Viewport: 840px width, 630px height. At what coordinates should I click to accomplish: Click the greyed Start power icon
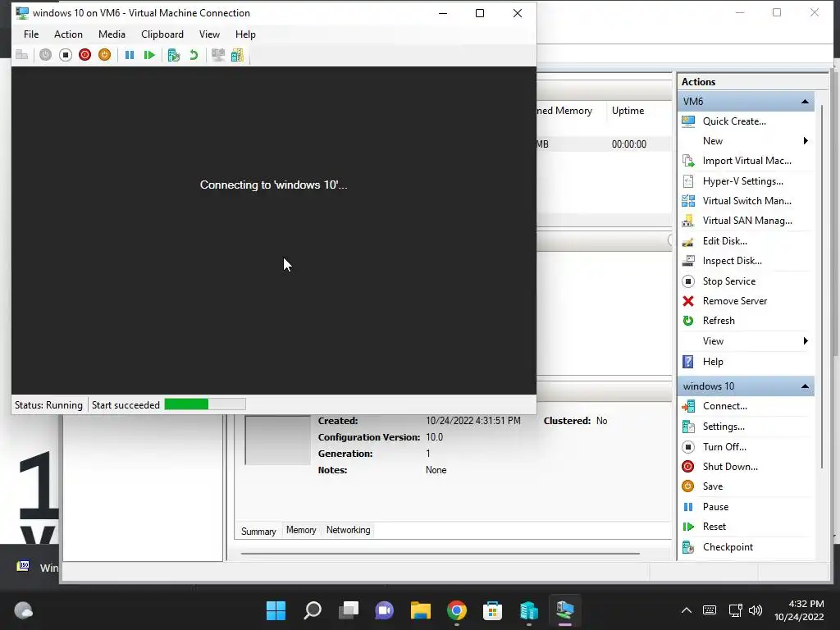[46, 55]
